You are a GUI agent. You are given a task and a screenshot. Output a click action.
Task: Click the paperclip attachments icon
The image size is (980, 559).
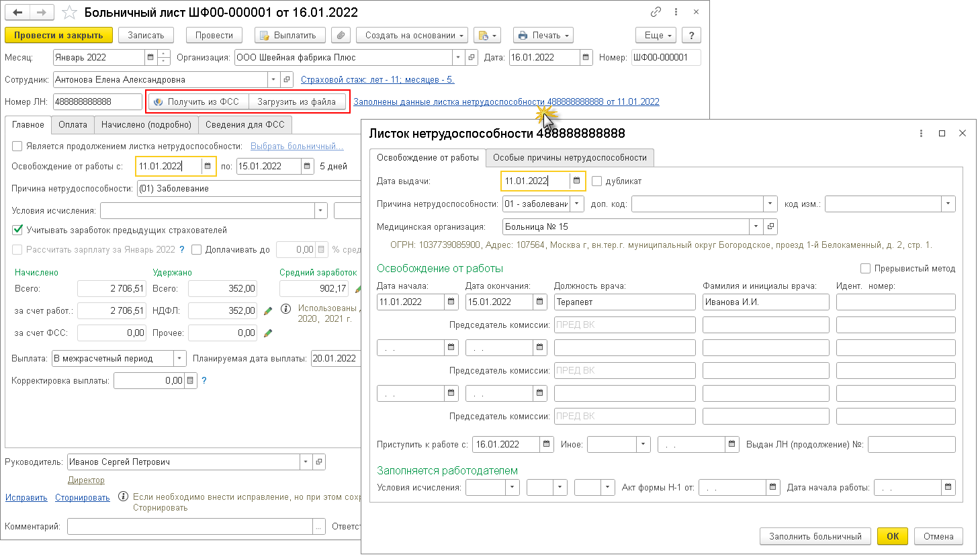pyautogui.click(x=341, y=36)
